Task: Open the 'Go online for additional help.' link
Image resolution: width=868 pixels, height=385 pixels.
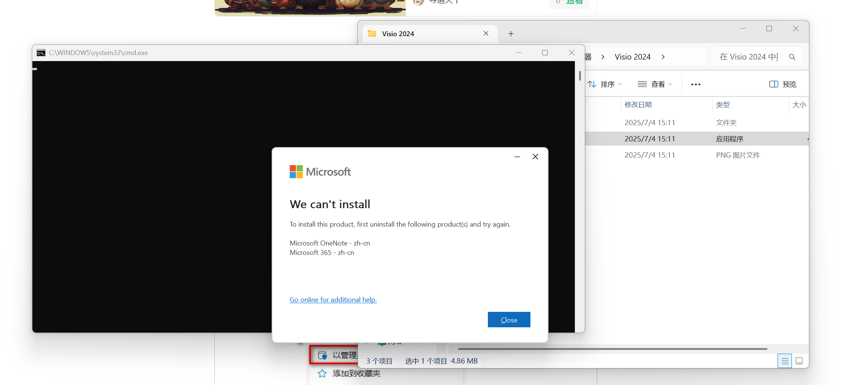Action: click(333, 300)
